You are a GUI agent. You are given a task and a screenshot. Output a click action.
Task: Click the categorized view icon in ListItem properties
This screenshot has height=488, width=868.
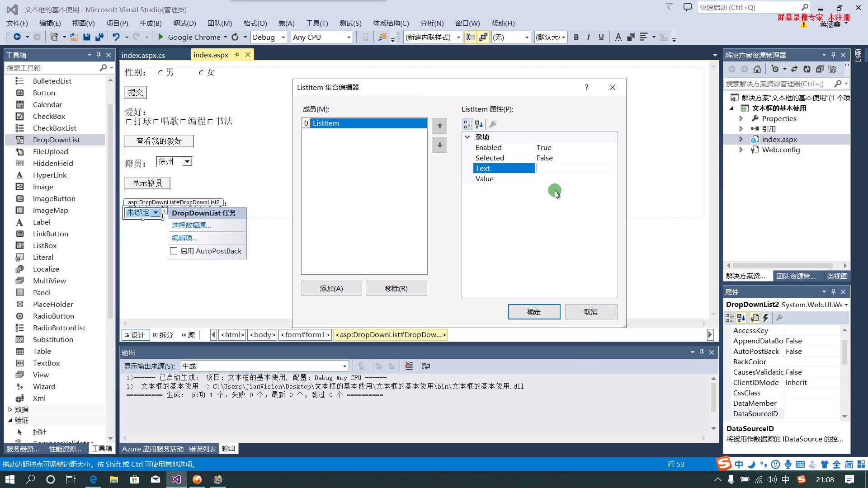coord(467,124)
